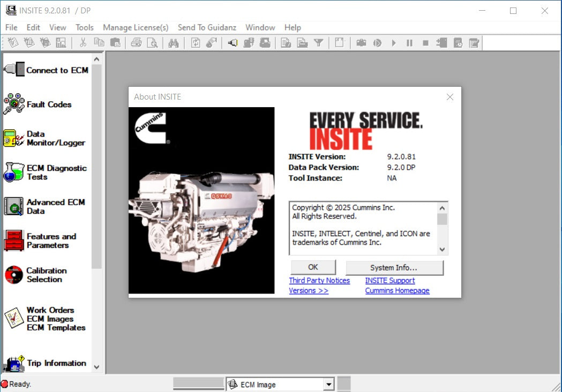Open Features and Parameters toolbox icon

coord(14,241)
